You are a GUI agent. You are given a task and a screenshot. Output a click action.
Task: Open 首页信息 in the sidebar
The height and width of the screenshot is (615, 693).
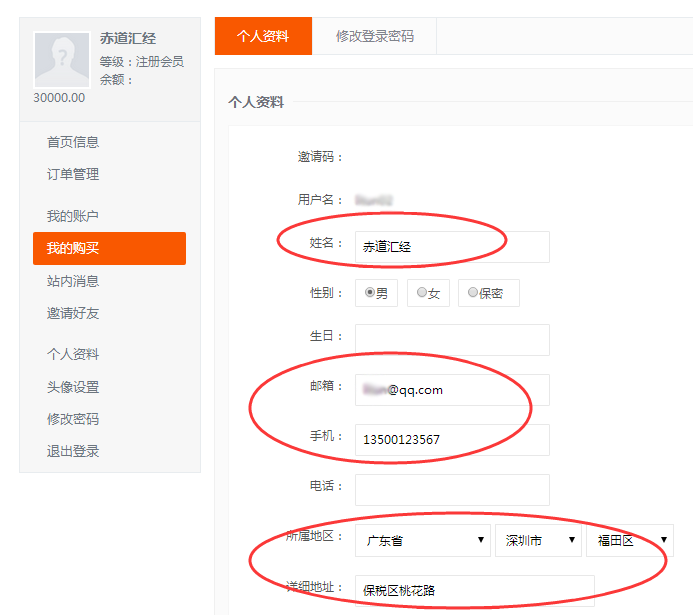tap(73, 142)
